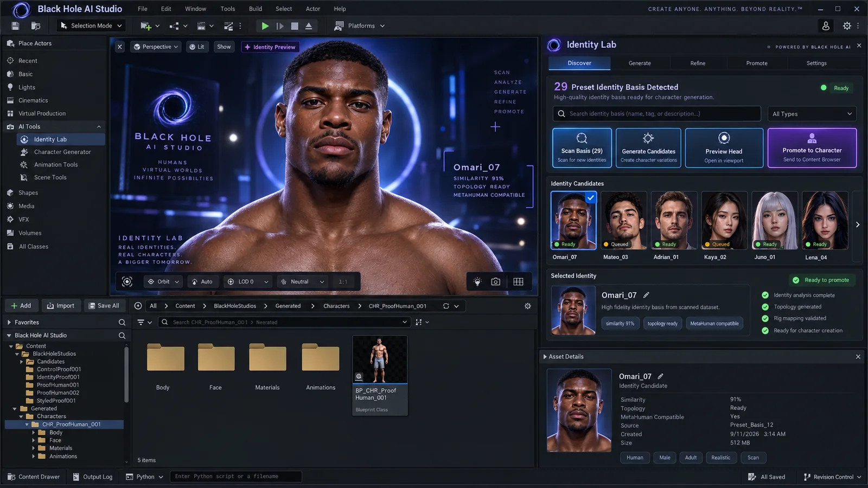Click the viewport focus target icon
Image resolution: width=868 pixels, height=488 pixels.
[127, 281]
